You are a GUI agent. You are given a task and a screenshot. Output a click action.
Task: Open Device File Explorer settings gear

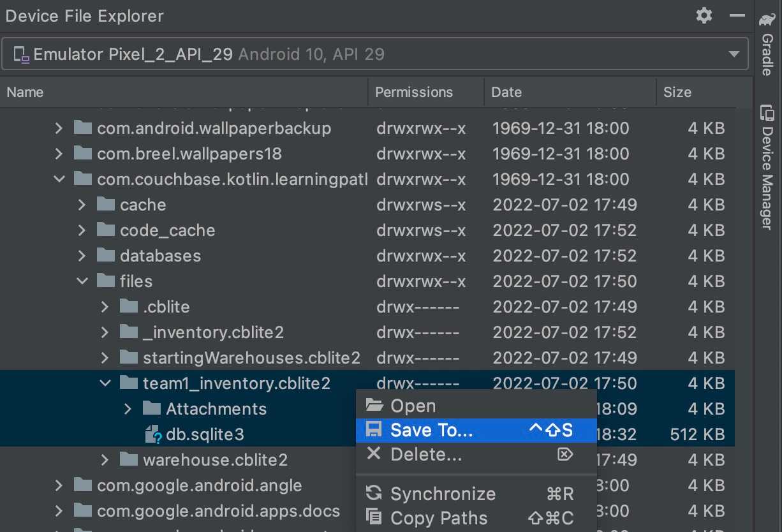point(704,15)
